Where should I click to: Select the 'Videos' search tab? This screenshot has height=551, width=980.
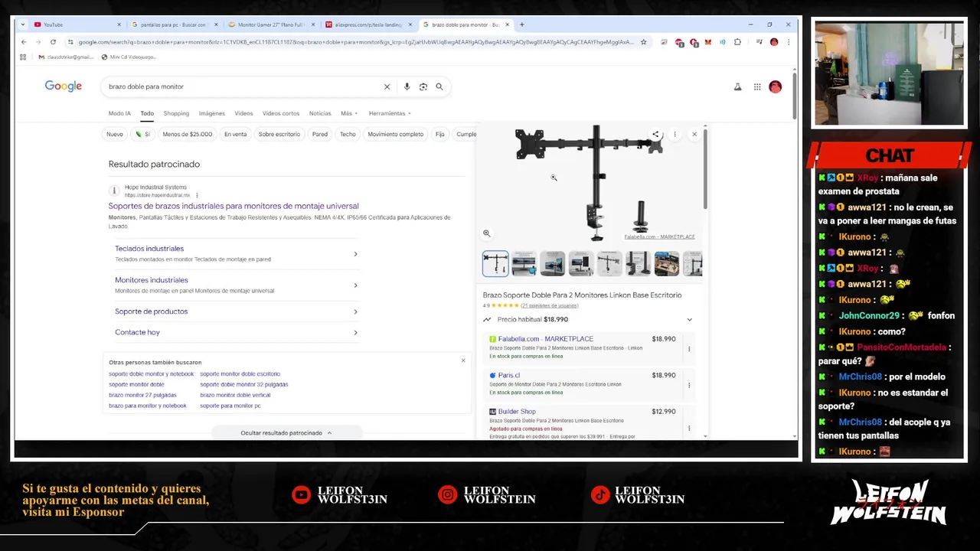(243, 113)
